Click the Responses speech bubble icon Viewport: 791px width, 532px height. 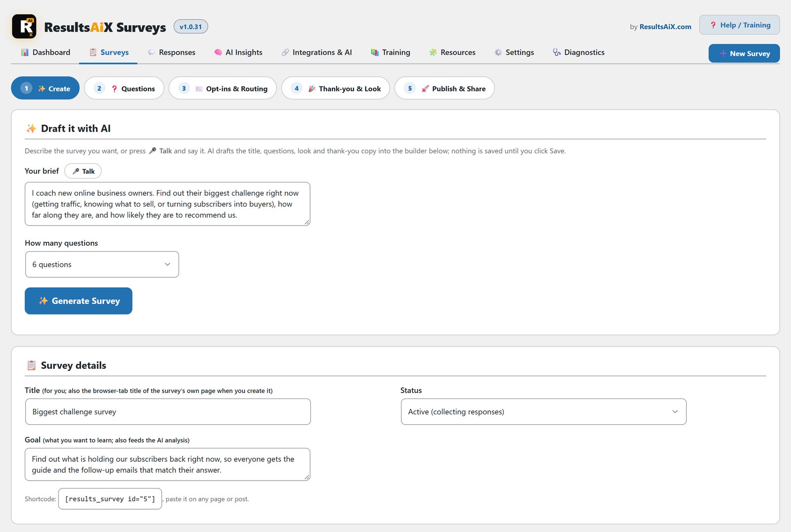[x=151, y=52]
